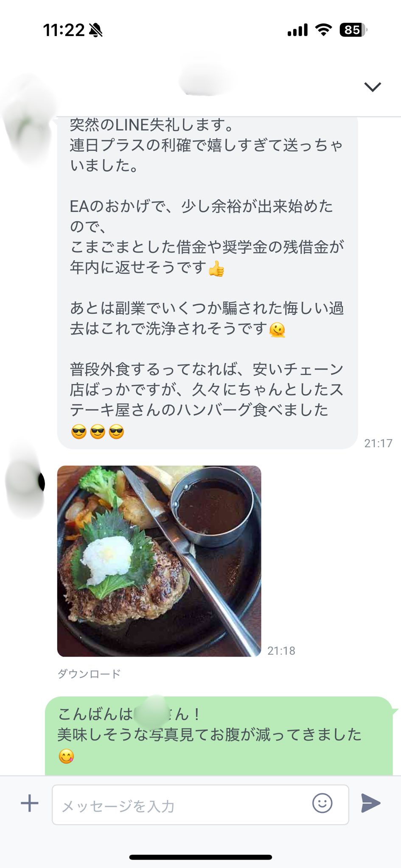The height and width of the screenshot is (868, 401).
Task: Tap the ダウンロード link under the photo
Action: tap(89, 674)
